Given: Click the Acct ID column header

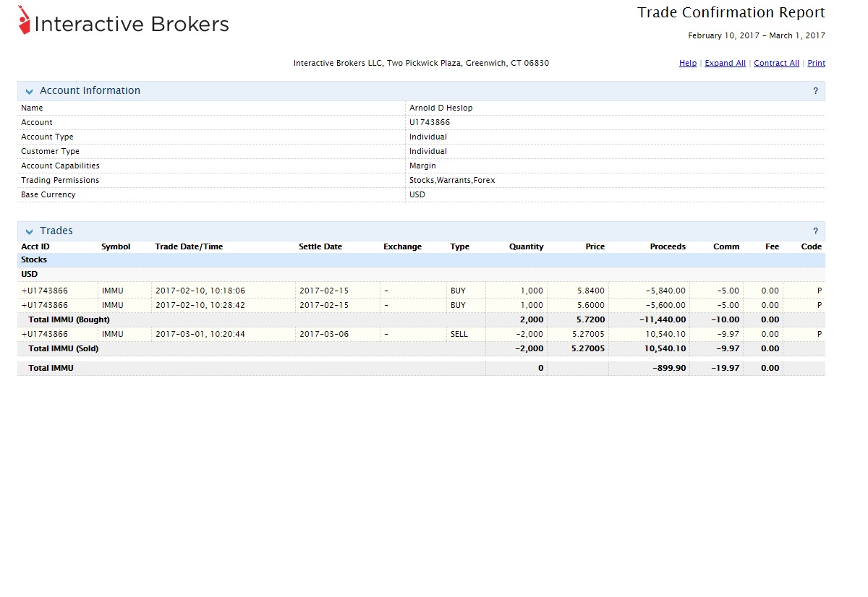Looking at the screenshot, I should pos(35,246).
